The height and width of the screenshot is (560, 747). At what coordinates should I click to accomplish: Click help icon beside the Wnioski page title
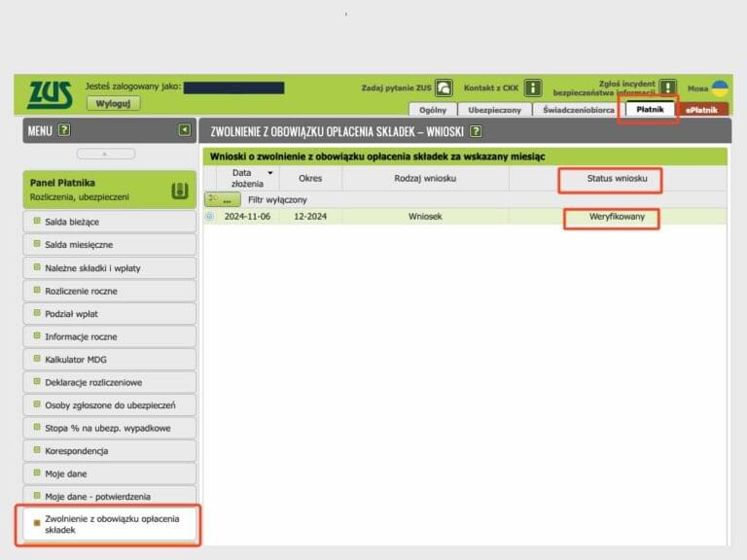477,130
